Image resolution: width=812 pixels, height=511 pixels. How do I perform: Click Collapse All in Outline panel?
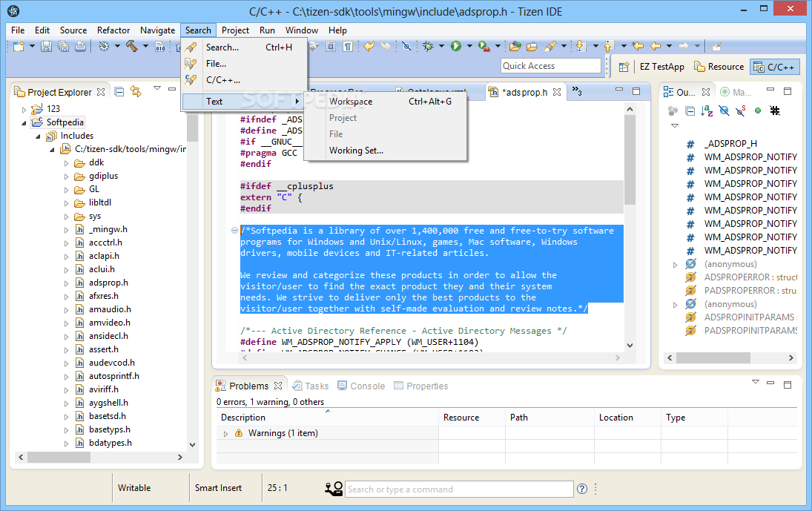pyautogui.click(x=690, y=111)
